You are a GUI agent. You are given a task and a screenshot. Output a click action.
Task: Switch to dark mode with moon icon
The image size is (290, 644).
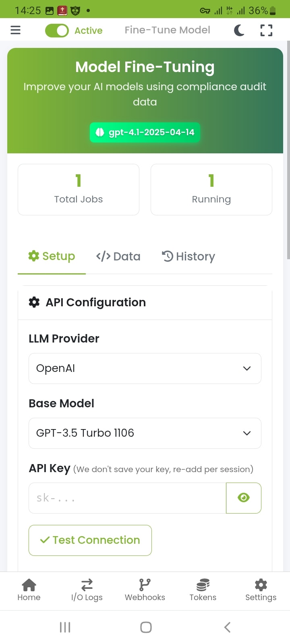[239, 30]
